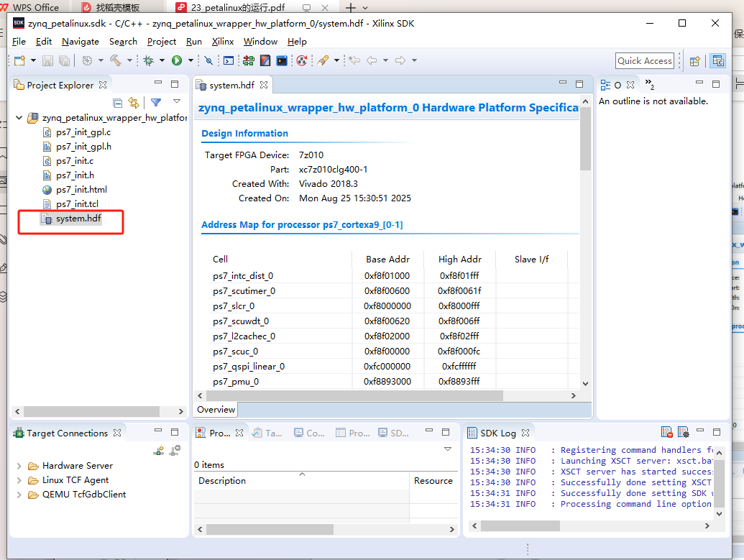The height and width of the screenshot is (560, 744).
Task: Click the flashlight Search icon
Action: coord(323,60)
